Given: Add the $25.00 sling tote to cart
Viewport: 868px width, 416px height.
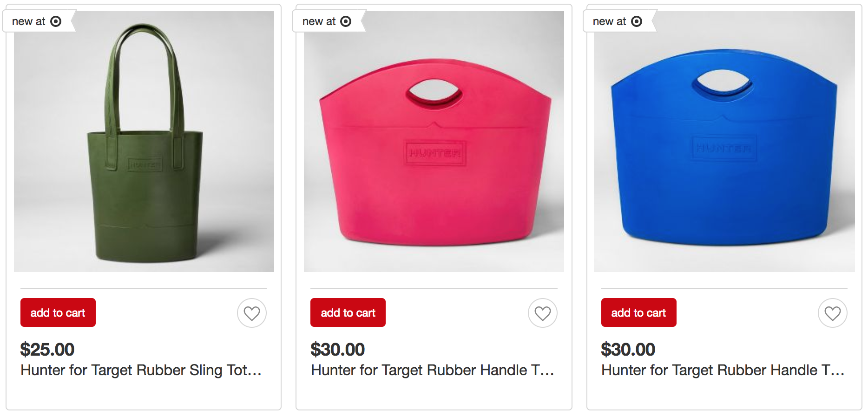Looking at the screenshot, I should [58, 312].
